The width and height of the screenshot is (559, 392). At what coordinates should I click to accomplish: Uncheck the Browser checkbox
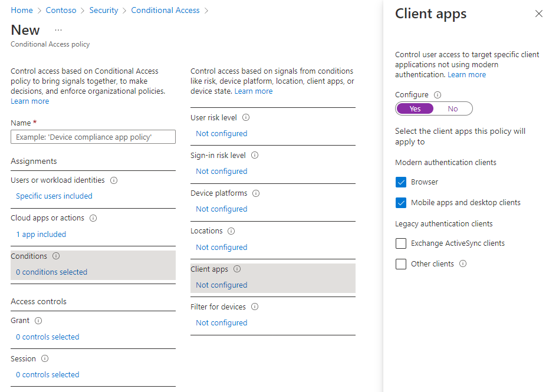coord(401,182)
